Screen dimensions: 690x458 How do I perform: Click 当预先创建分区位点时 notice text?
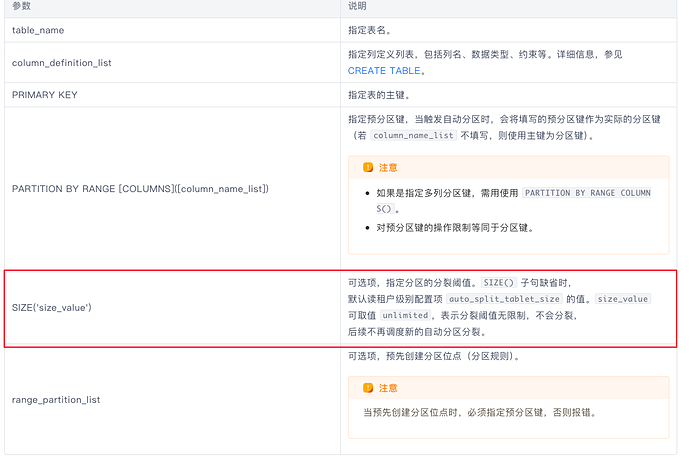tap(480, 413)
